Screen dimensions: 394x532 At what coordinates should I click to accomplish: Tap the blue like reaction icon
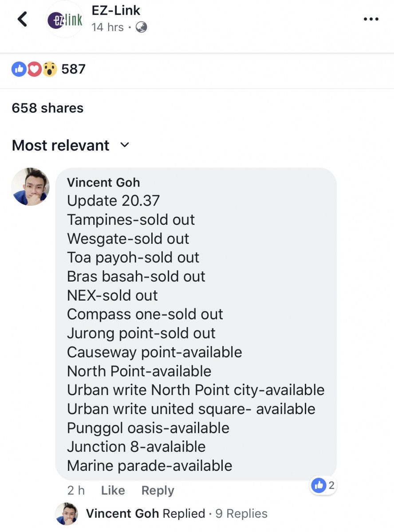click(x=19, y=69)
